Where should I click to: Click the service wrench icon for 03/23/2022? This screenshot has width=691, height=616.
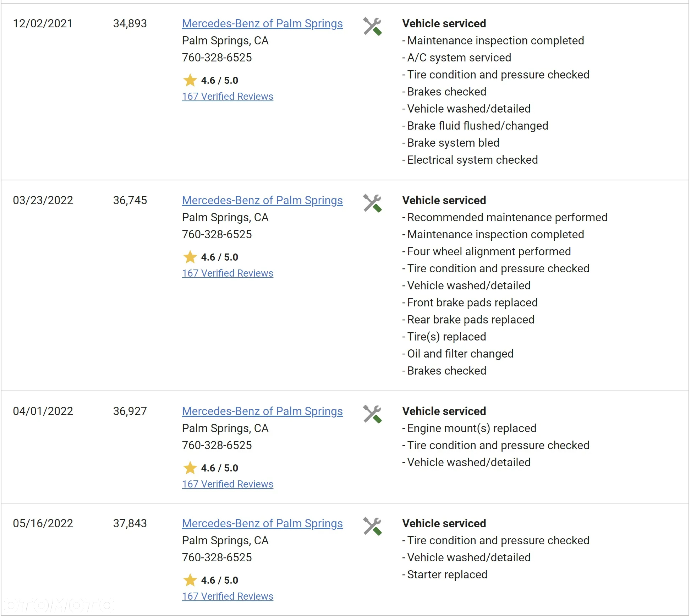(372, 203)
